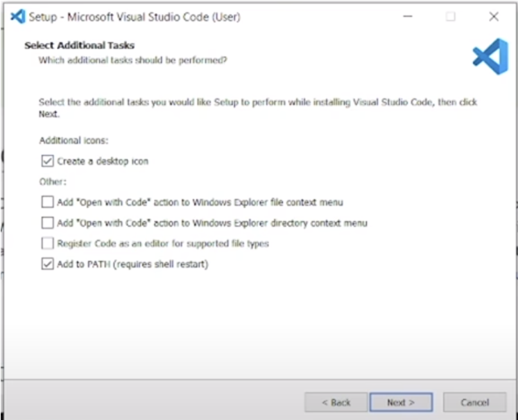Viewport: 518px width, 420px height.
Task: Minimize the Setup window
Action: click(408, 17)
